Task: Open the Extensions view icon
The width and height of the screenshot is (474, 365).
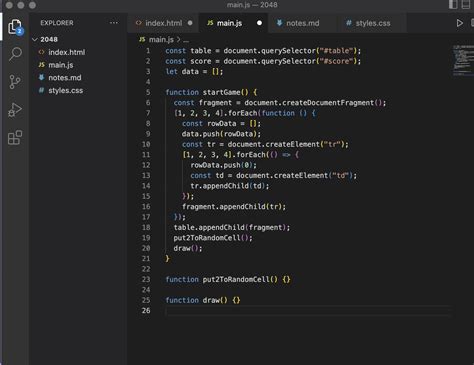Action: (x=15, y=137)
